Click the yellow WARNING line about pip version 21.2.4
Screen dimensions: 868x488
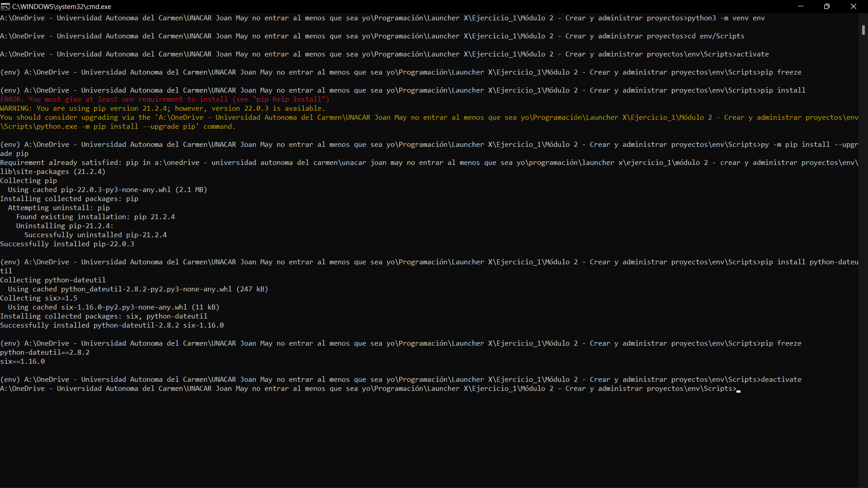(x=163, y=108)
